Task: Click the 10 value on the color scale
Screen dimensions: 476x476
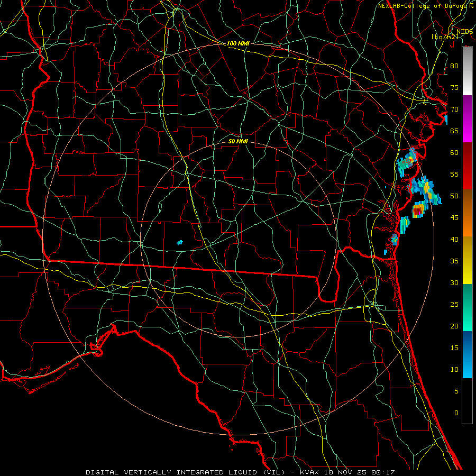Action: click(x=454, y=370)
